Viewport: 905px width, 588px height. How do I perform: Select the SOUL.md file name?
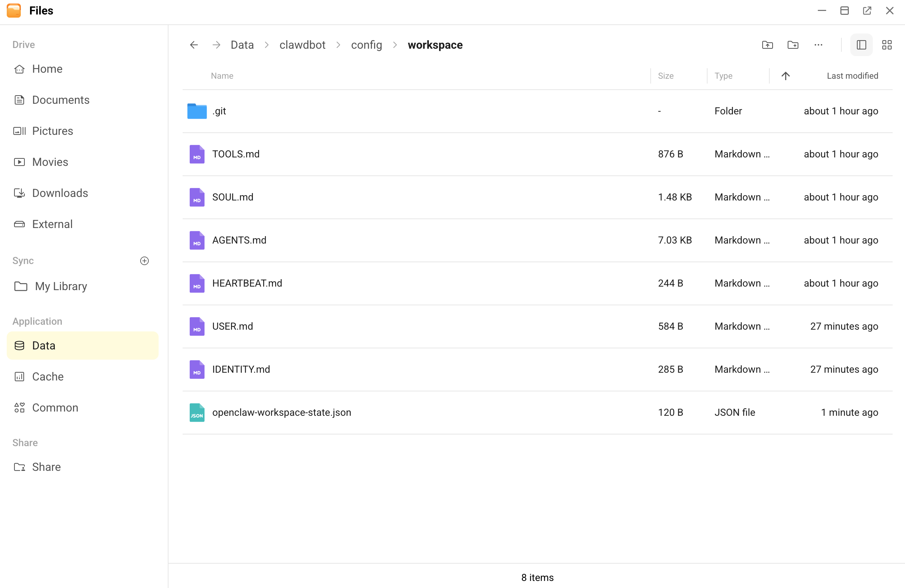tap(233, 197)
